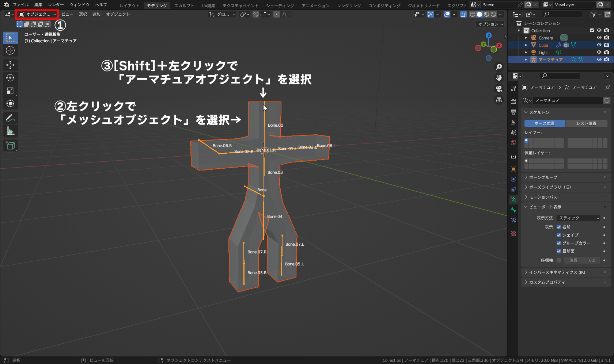
Task: Uncheck the シェイプ display checkbox
Action: (559, 235)
